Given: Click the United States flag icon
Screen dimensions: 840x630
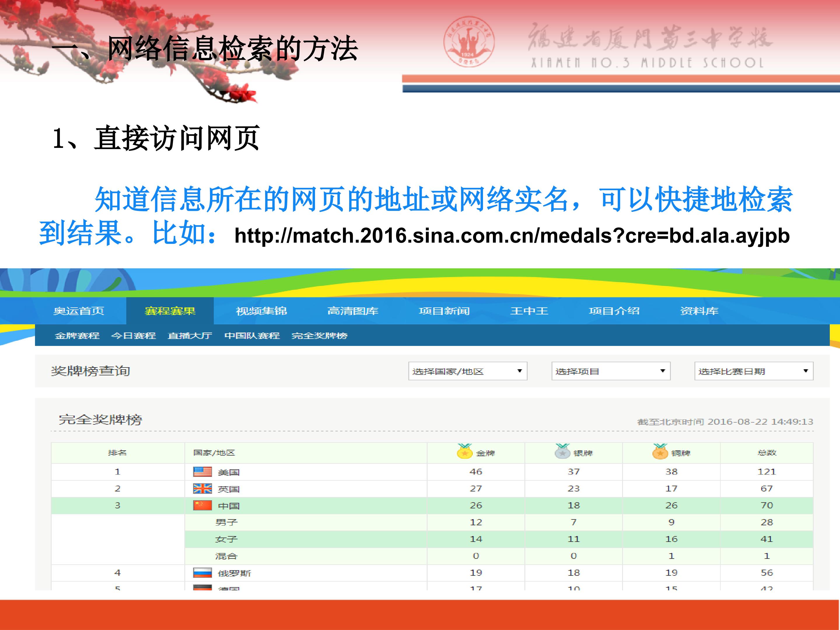Looking at the screenshot, I should pos(202,472).
